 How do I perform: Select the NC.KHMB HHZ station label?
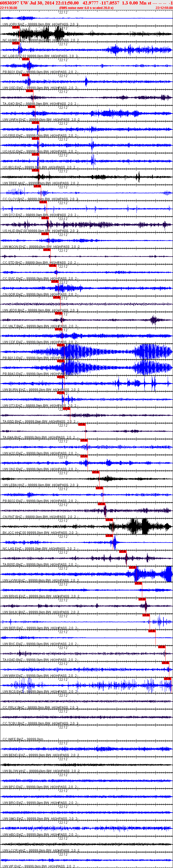tap(41, 41)
